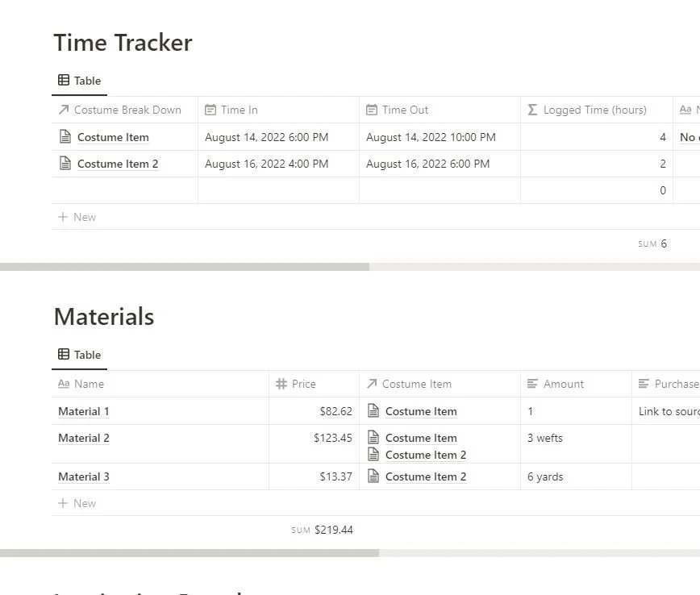The image size is (700, 595).
Task: Click the $123.45 price cell
Action: coord(315,444)
